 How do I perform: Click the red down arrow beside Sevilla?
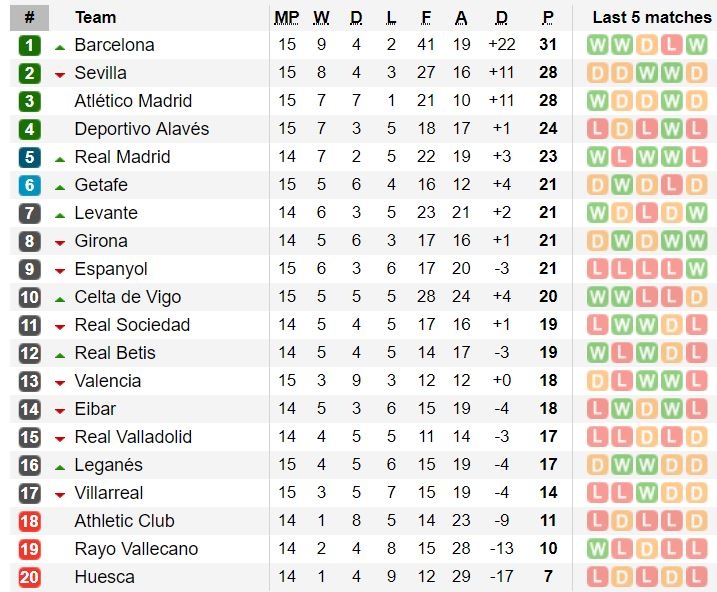click(x=60, y=74)
